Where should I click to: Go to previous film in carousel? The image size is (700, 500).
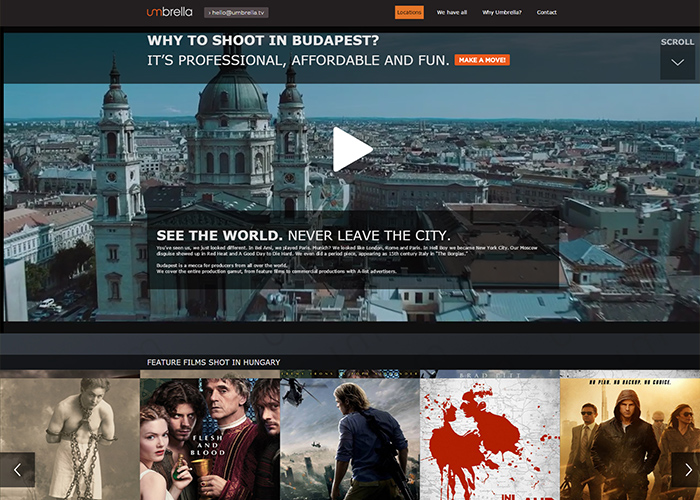click(17, 469)
